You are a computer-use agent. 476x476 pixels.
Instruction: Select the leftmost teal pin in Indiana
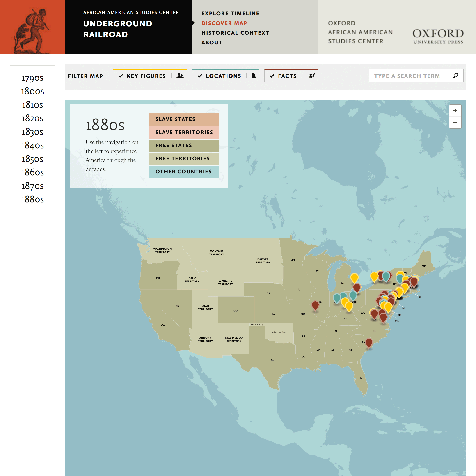pos(336,299)
